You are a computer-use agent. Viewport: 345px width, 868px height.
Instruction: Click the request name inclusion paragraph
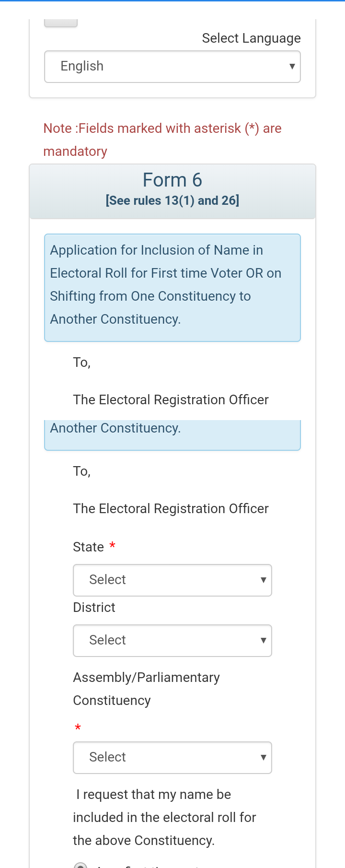click(x=164, y=817)
